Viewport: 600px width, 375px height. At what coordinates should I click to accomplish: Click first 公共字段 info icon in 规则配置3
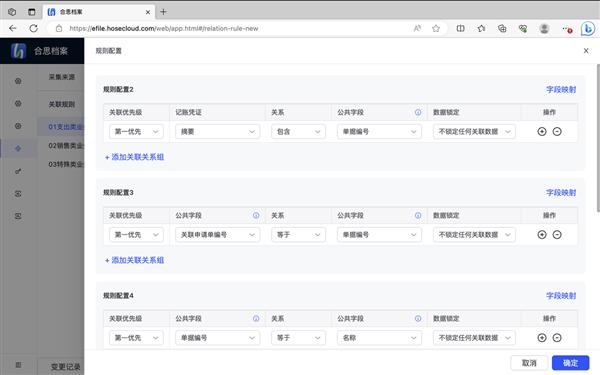[x=256, y=215]
